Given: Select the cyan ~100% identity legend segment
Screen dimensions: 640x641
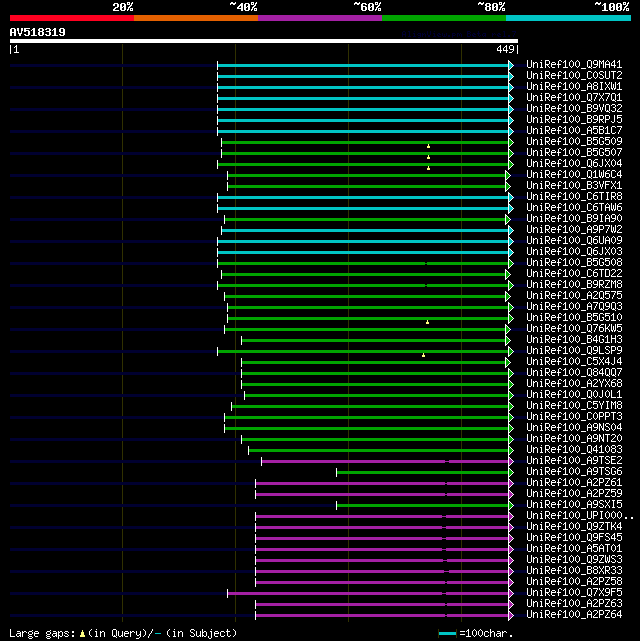Looking at the screenshot, I should click(568, 18).
